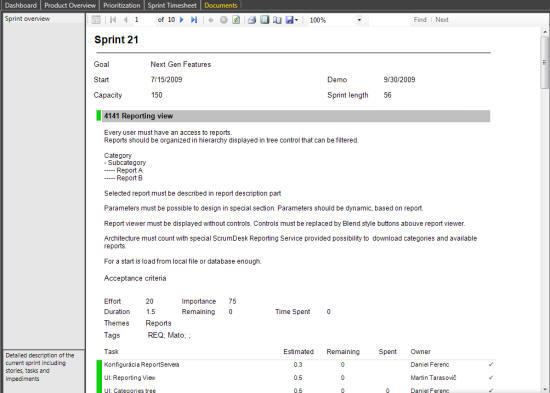Click the scrollbar up arrow
Image resolution: width=550 pixels, height=393 pixels.
pyautogui.click(x=544, y=32)
